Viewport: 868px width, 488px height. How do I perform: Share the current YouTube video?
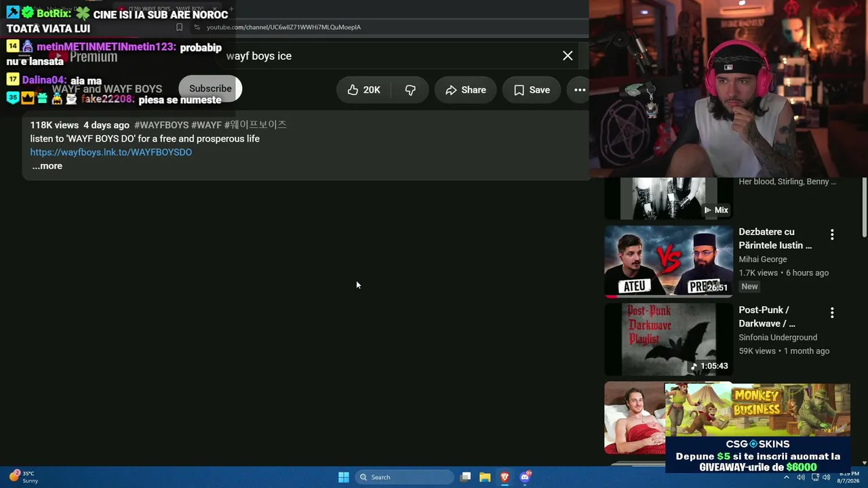pyautogui.click(x=465, y=90)
